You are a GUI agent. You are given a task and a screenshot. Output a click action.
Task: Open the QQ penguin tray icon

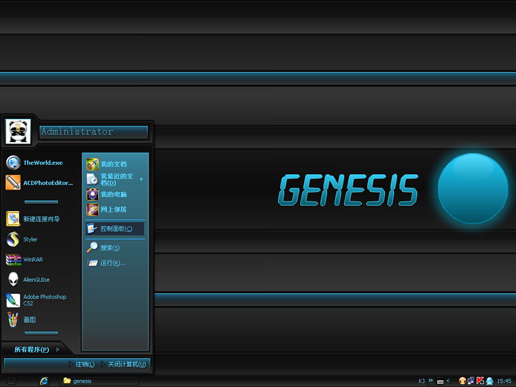pos(489,381)
